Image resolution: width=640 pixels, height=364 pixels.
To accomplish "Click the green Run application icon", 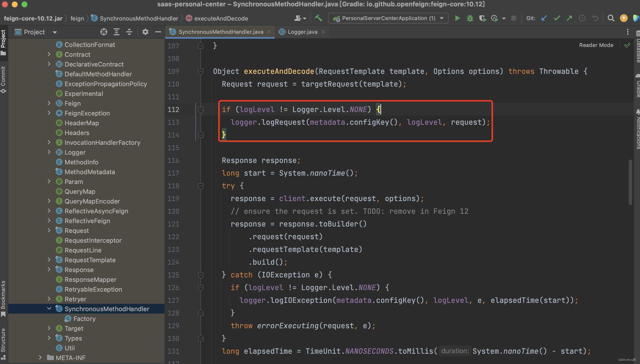I will pos(457,18).
